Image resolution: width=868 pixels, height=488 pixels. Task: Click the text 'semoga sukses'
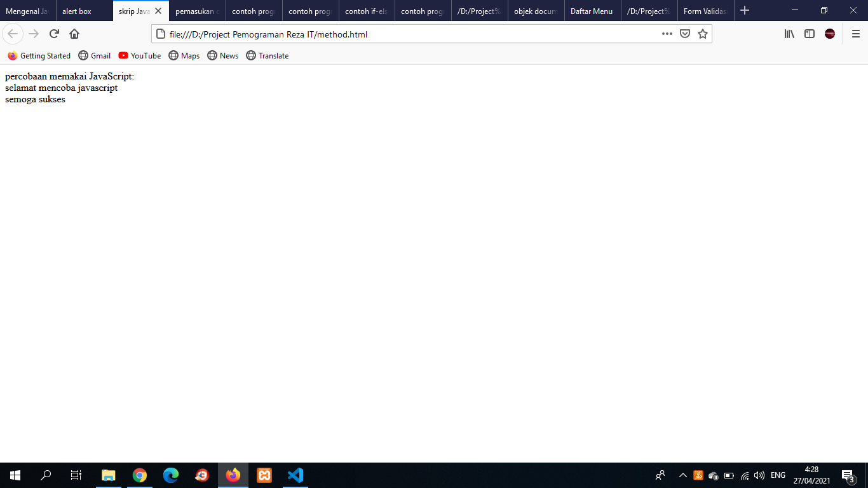tap(35, 99)
